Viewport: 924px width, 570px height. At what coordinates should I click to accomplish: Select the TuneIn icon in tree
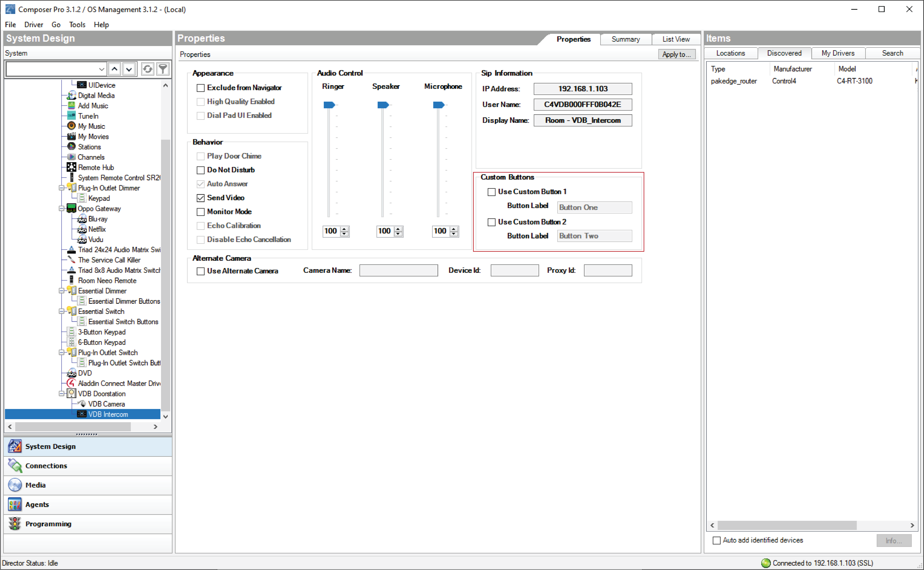71,116
